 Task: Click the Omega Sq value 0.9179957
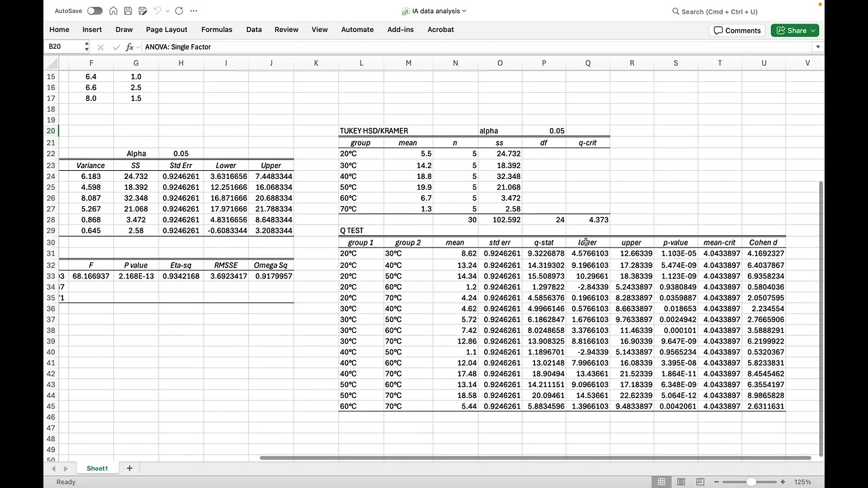click(x=271, y=276)
